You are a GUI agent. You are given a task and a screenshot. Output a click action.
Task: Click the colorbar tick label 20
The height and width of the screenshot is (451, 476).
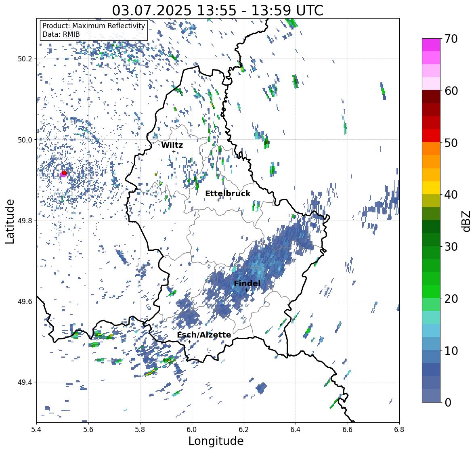[451, 299]
